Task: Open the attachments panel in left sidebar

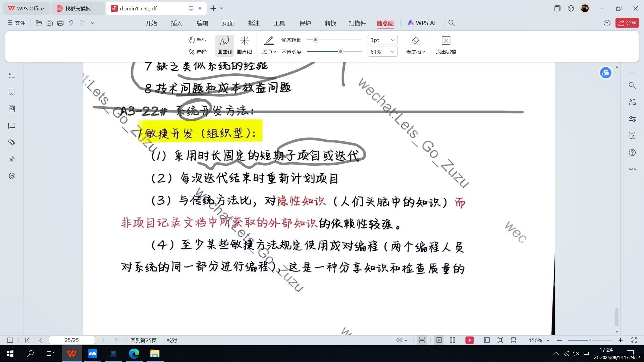Action: point(12,142)
